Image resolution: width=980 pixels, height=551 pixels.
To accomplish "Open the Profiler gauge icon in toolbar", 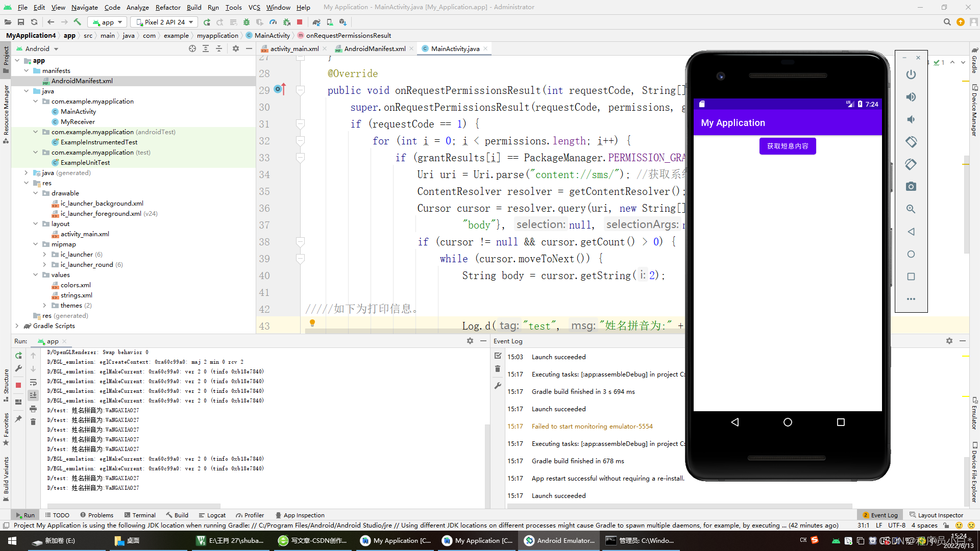I will [273, 22].
